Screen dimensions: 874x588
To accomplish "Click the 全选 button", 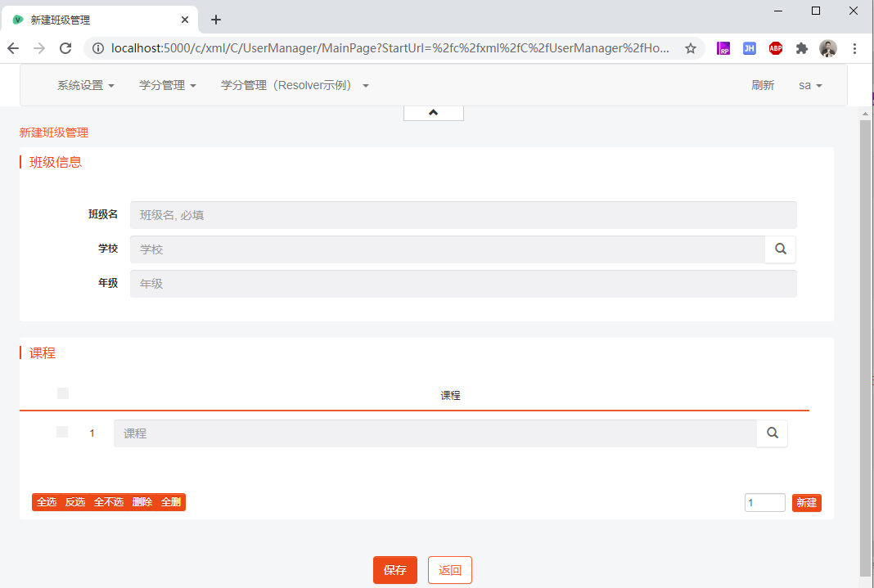I will (47, 502).
